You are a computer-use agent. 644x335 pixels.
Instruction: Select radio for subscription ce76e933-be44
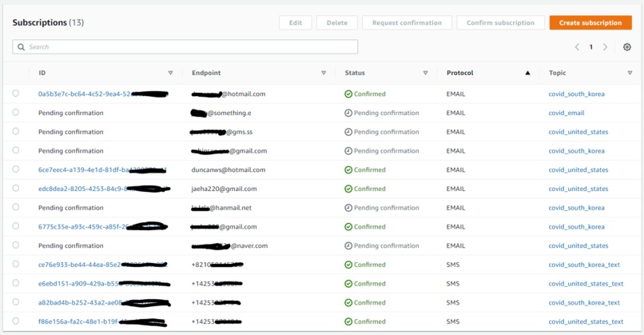[x=16, y=264]
